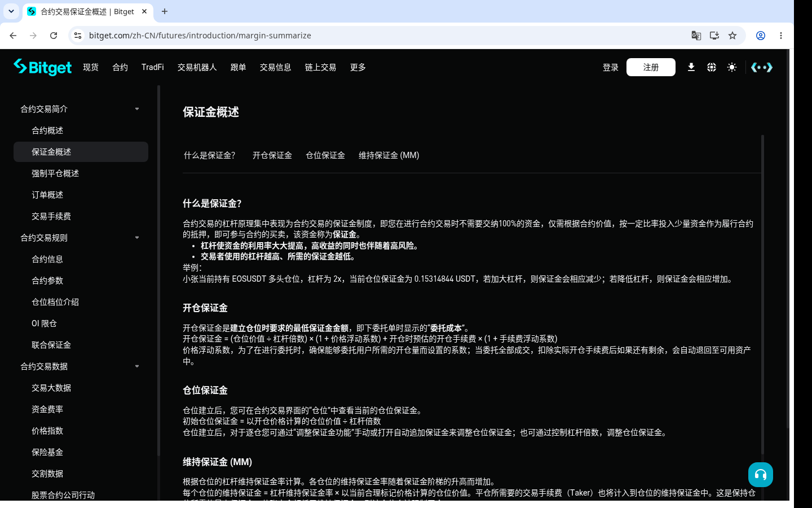Open the app download icon

(x=691, y=67)
